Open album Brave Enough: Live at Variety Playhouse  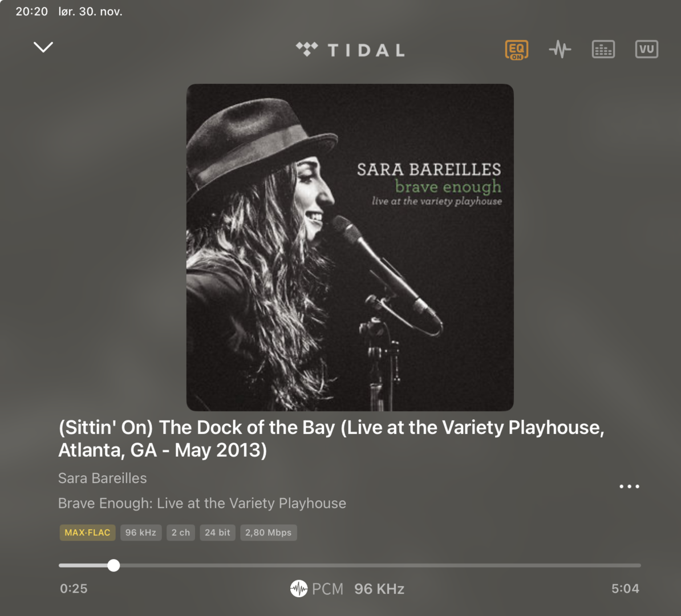tap(202, 503)
